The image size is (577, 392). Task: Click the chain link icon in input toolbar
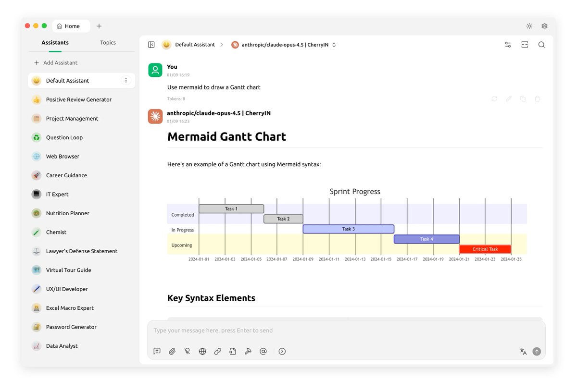point(217,351)
